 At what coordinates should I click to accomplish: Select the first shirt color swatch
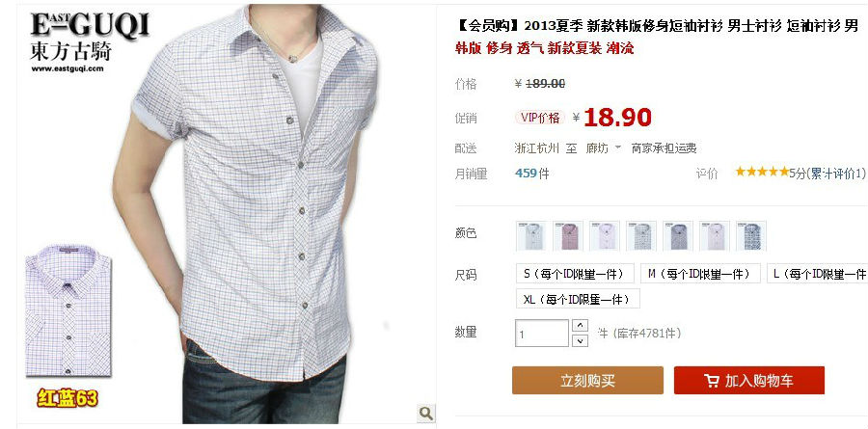coord(530,235)
